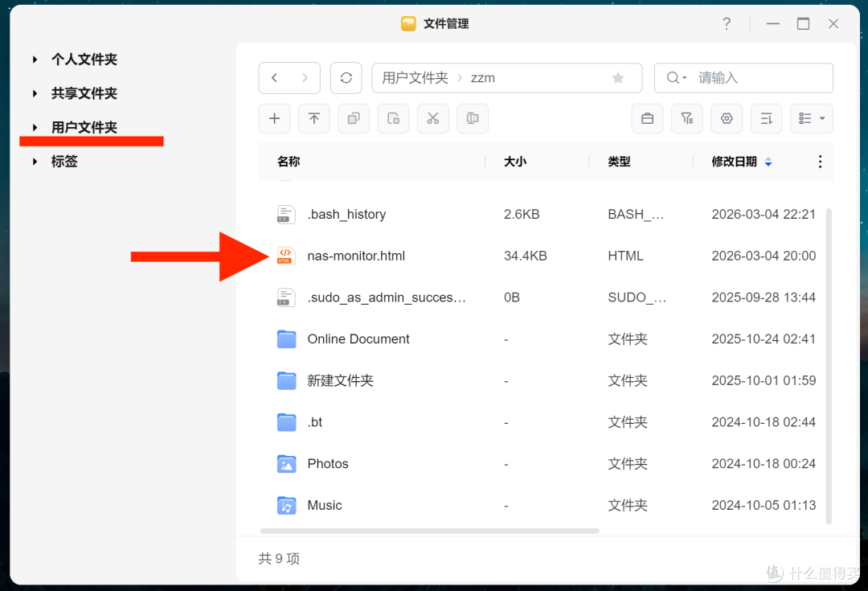This screenshot has height=591, width=868.
Task: Click the scissors cut icon
Action: point(433,118)
